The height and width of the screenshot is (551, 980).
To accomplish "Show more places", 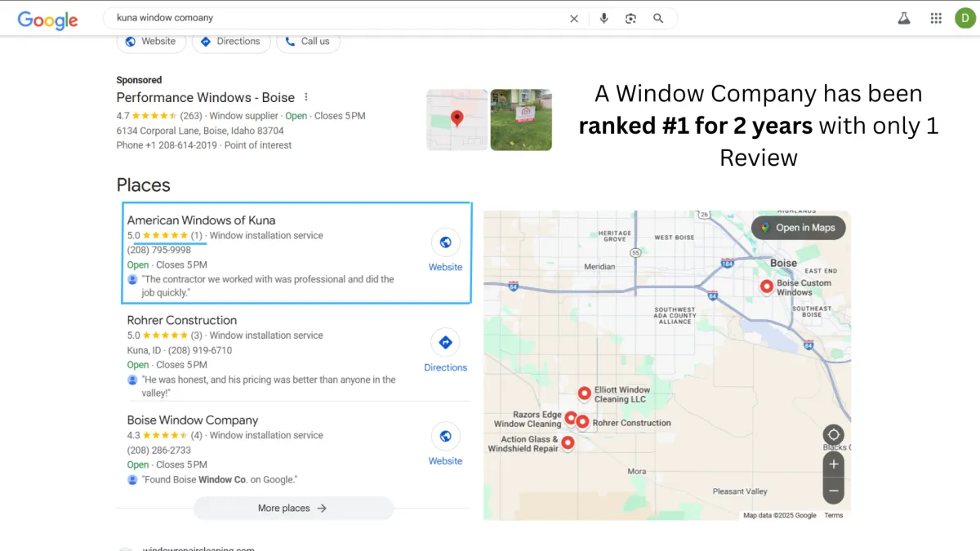I will (x=293, y=508).
